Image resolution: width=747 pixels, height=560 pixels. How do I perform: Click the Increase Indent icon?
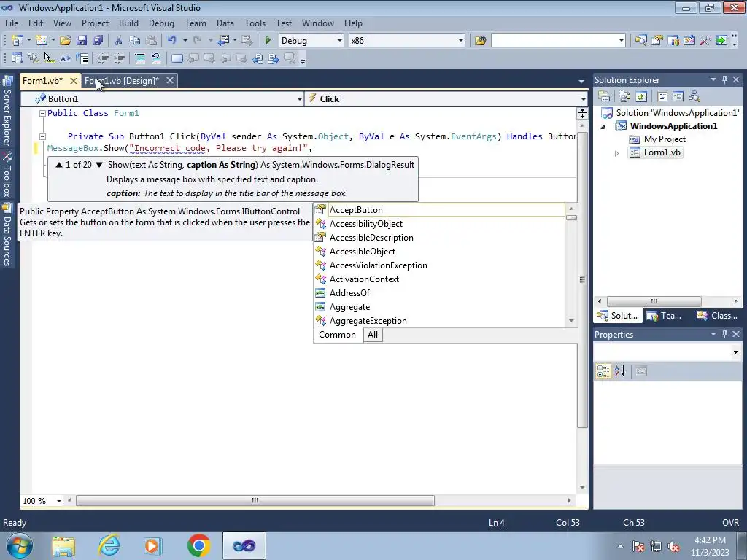click(x=119, y=58)
